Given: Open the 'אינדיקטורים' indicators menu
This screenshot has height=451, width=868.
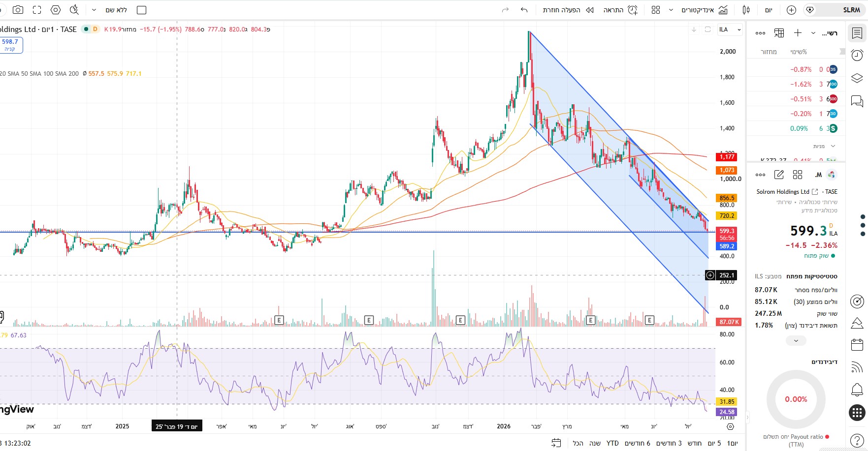Looking at the screenshot, I should [704, 10].
